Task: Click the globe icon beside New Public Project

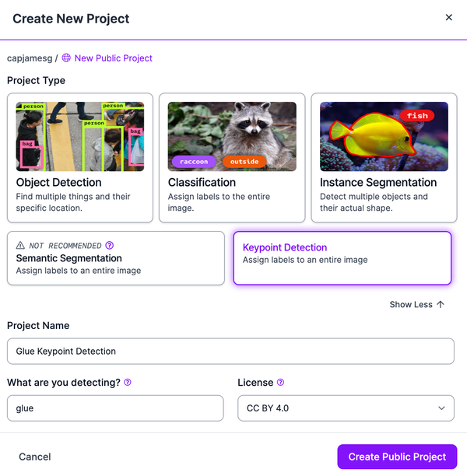Action: pos(66,58)
